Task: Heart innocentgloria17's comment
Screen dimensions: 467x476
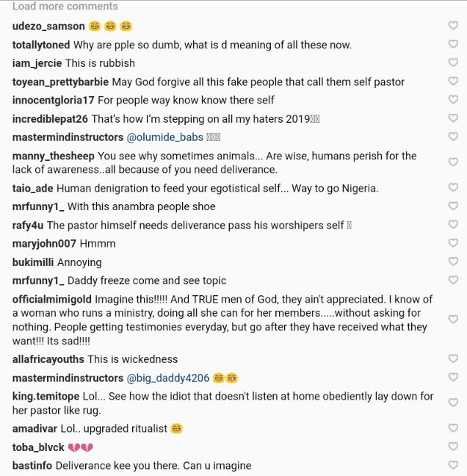Action: click(x=453, y=100)
